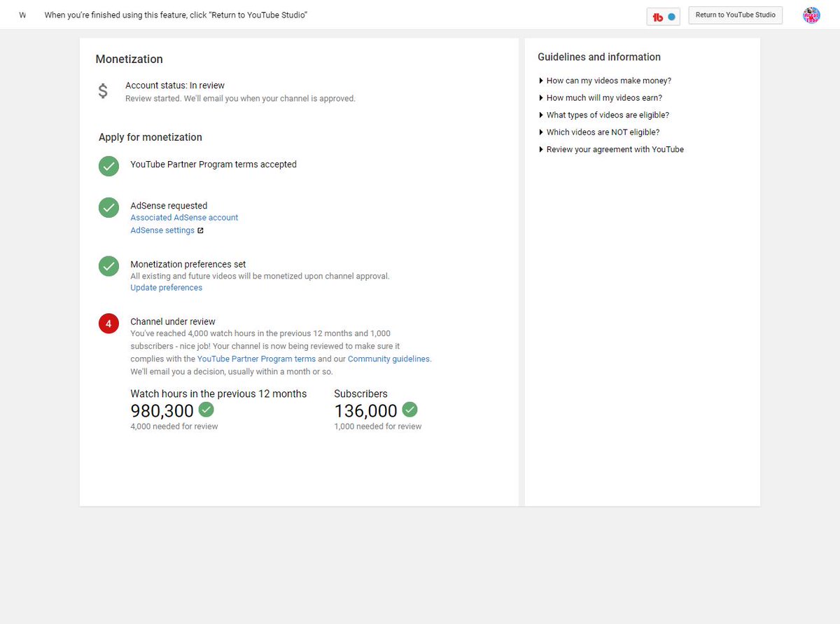Click the 980,300 watch hours value
Image resolution: width=840 pixels, height=624 pixels.
coord(162,411)
